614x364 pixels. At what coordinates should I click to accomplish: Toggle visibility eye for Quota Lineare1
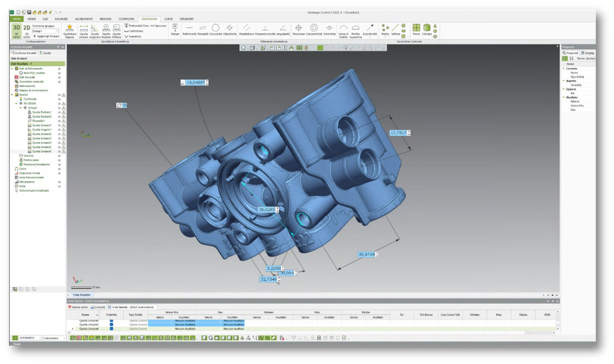[x=60, y=125]
